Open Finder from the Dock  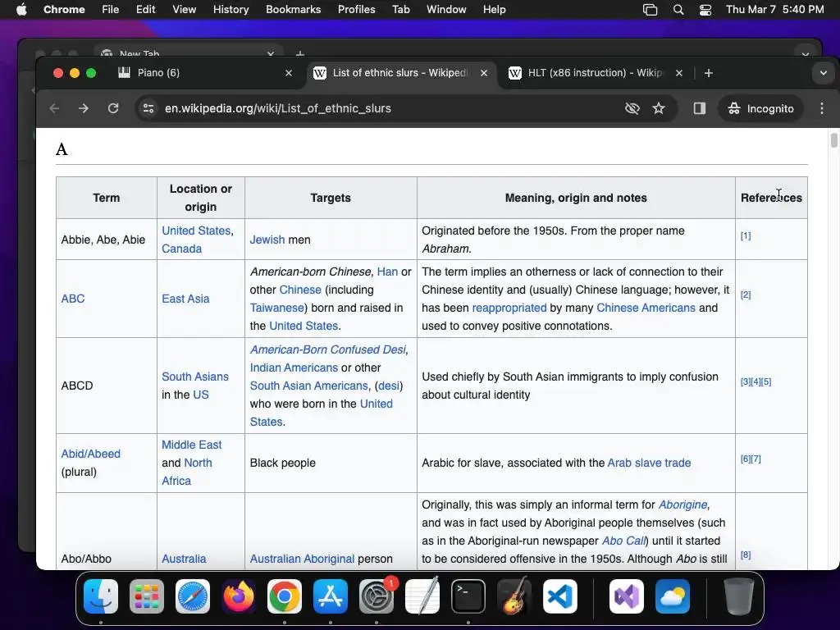tap(101, 596)
